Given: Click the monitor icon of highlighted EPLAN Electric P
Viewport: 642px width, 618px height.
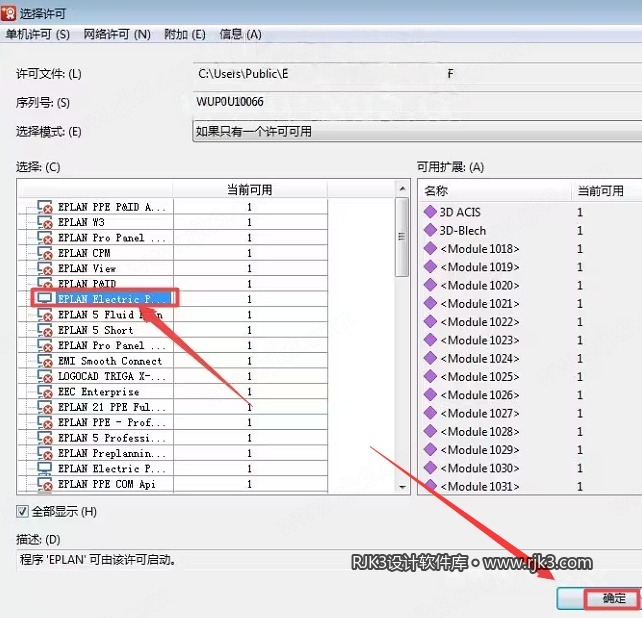Looking at the screenshot, I should tap(44, 298).
